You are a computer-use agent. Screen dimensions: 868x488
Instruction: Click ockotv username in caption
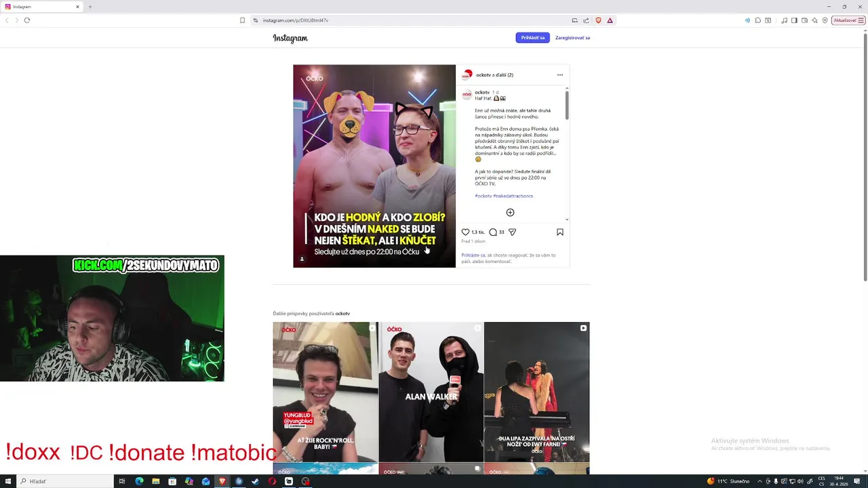[x=482, y=92]
